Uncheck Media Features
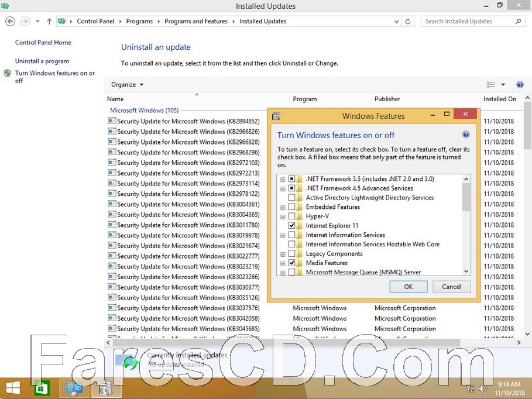 click(x=291, y=263)
